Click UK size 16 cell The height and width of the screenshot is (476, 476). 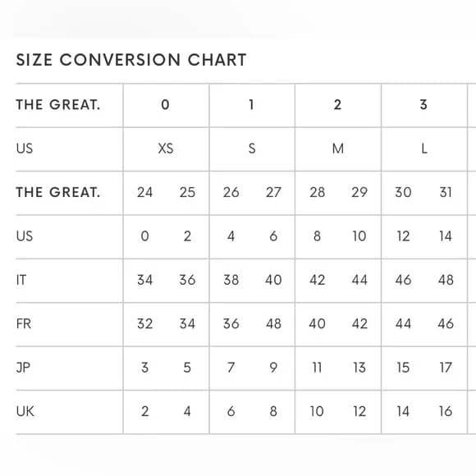pos(446,411)
